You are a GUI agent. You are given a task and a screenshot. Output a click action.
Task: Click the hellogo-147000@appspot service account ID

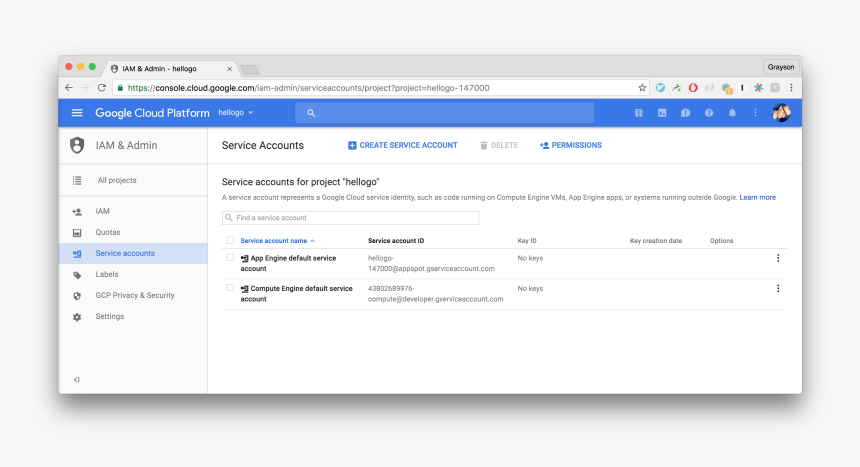pyautogui.click(x=431, y=263)
